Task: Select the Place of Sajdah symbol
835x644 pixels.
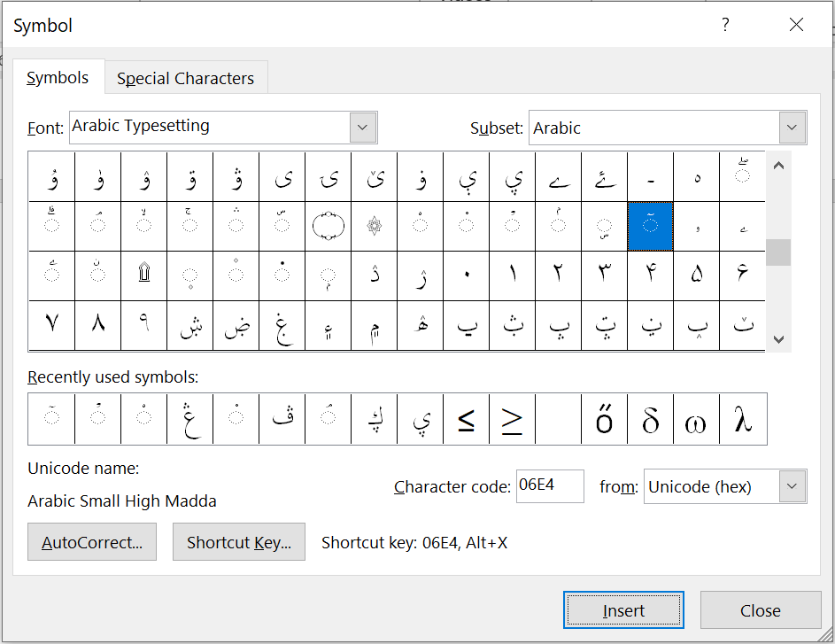Action: [x=143, y=275]
